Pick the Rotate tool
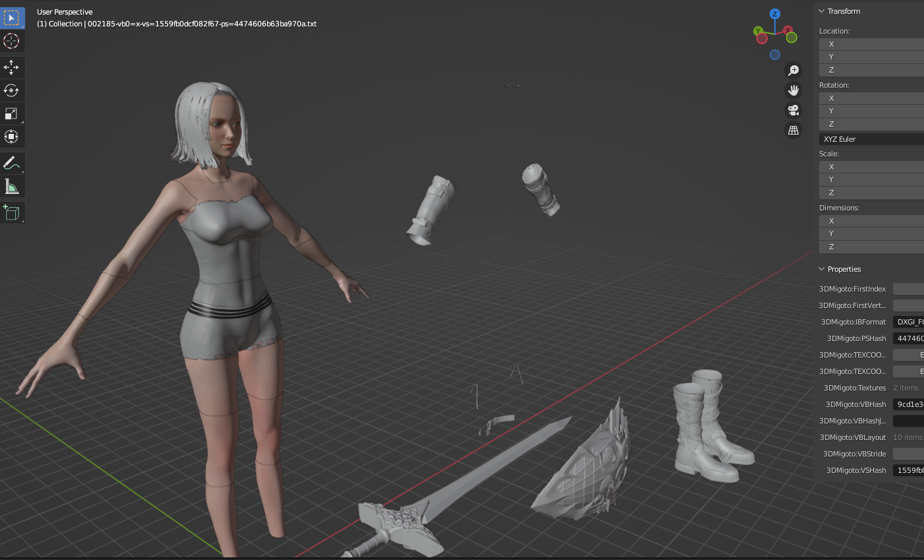The height and width of the screenshot is (560, 924). click(12, 90)
